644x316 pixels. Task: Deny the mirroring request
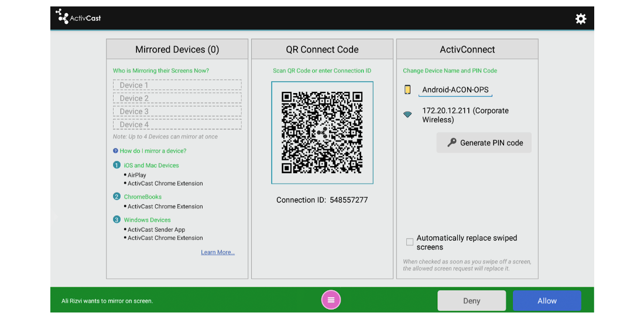(x=471, y=301)
